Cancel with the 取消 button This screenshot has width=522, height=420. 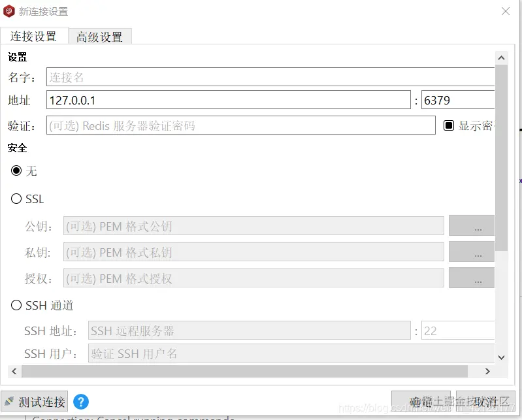485,402
